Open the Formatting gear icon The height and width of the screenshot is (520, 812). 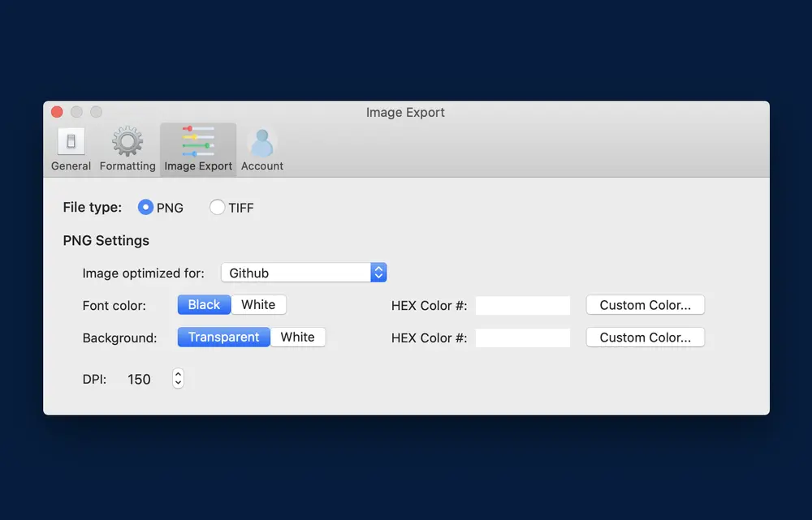click(127, 142)
